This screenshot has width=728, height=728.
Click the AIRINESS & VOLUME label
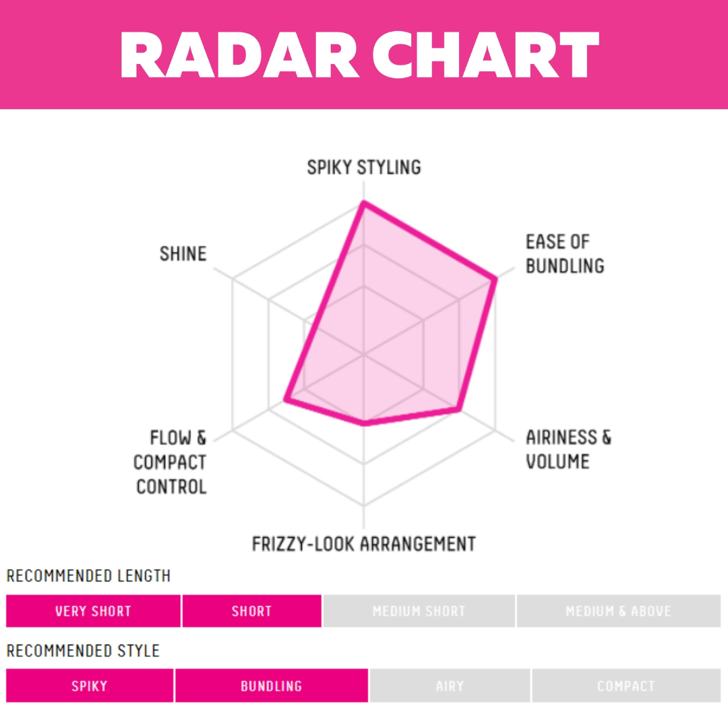pos(568,449)
